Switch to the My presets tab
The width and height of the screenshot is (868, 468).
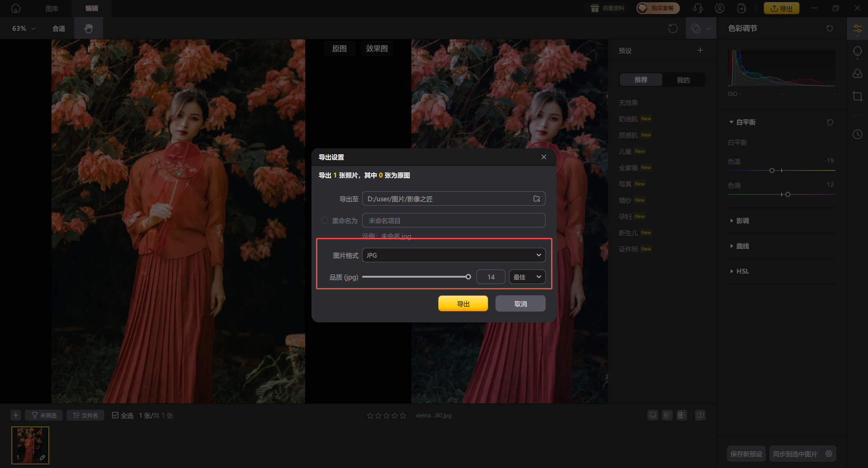[683, 80]
